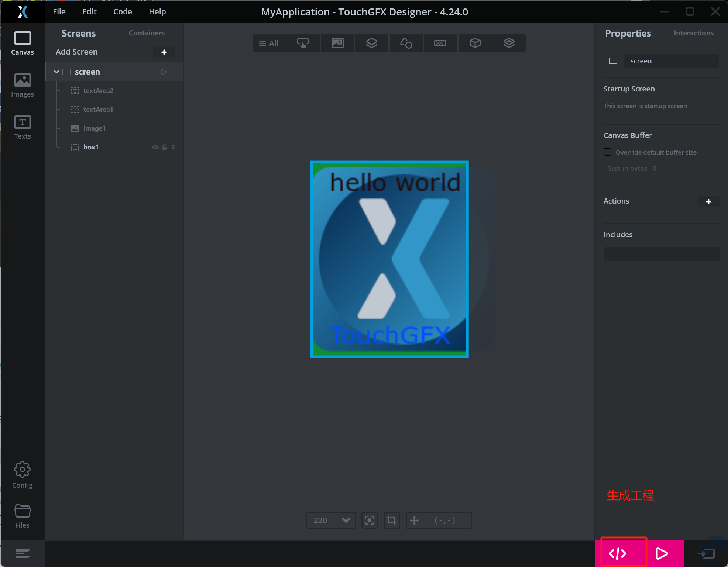Enable Override default buffer size

(x=607, y=152)
